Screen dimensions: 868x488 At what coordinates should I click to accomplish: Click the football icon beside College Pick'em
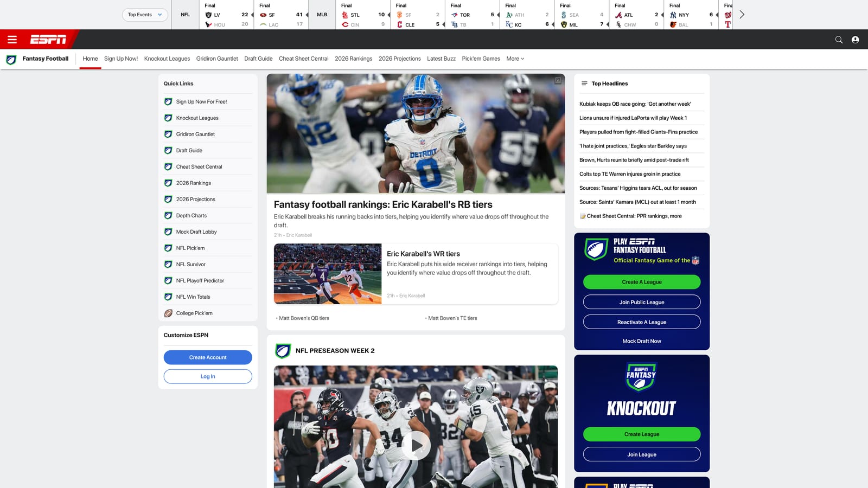(x=168, y=313)
